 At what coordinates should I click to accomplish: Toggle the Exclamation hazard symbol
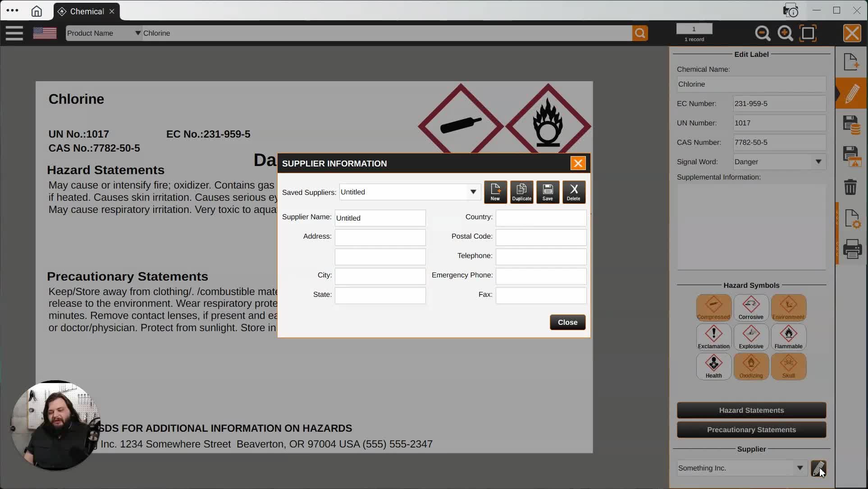click(x=713, y=337)
